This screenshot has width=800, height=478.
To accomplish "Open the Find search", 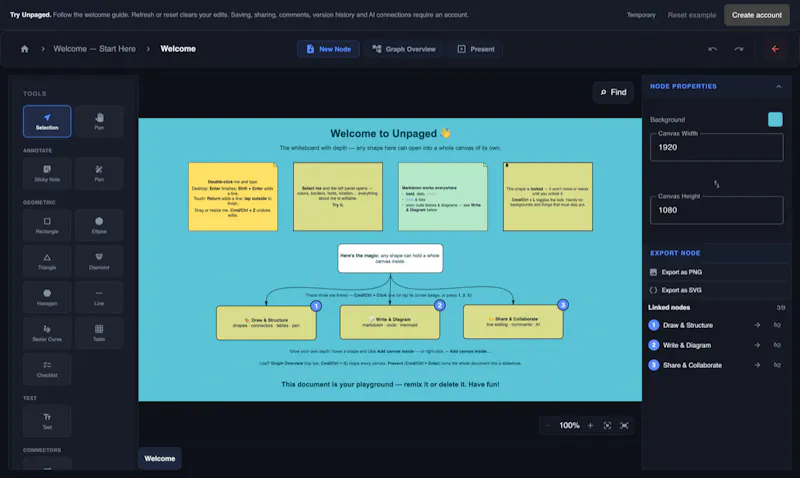I will (x=613, y=92).
